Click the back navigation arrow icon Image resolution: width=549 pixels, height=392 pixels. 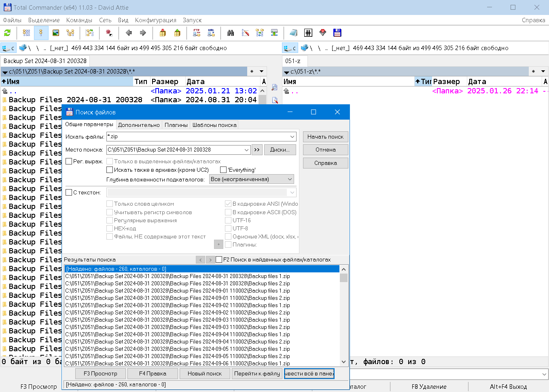(129, 33)
